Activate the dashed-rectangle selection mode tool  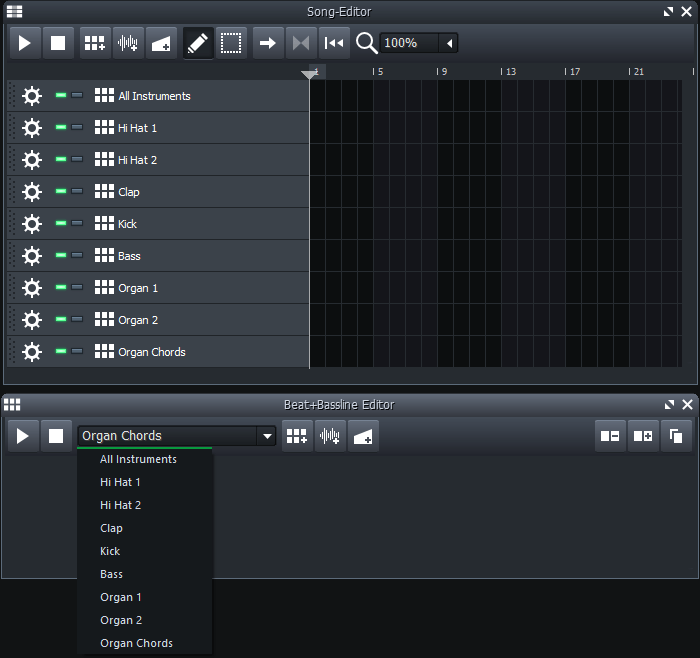[231, 43]
